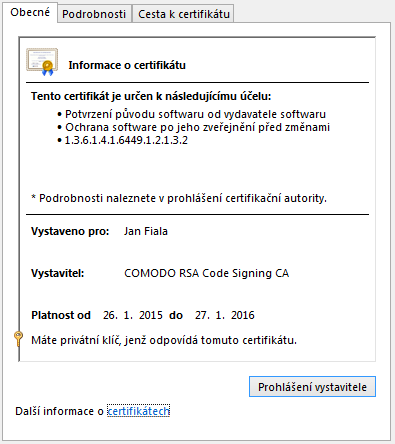Click the Vystavitel label
This screenshot has width=395, height=444.
58,273
